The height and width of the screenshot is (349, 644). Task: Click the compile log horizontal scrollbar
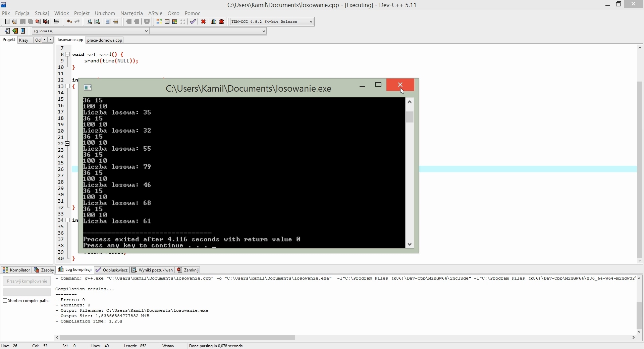pos(178,338)
